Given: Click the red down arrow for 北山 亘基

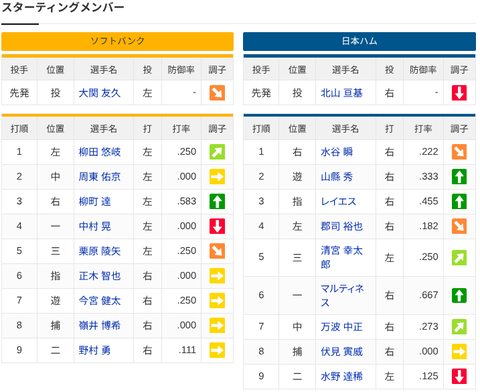Looking at the screenshot, I should pyautogui.click(x=459, y=93).
